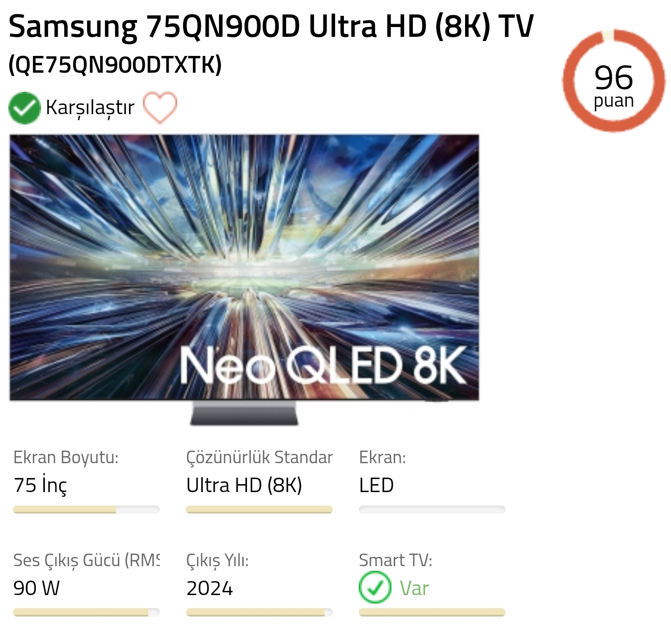Click the heart favorite icon
The image size is (671, 644).
pos(160,108)
